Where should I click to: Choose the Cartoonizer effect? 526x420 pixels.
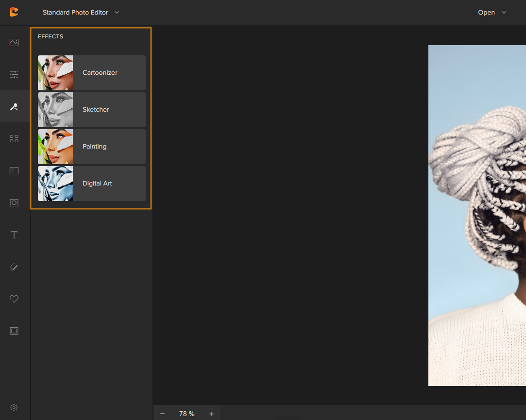(92, 73)
